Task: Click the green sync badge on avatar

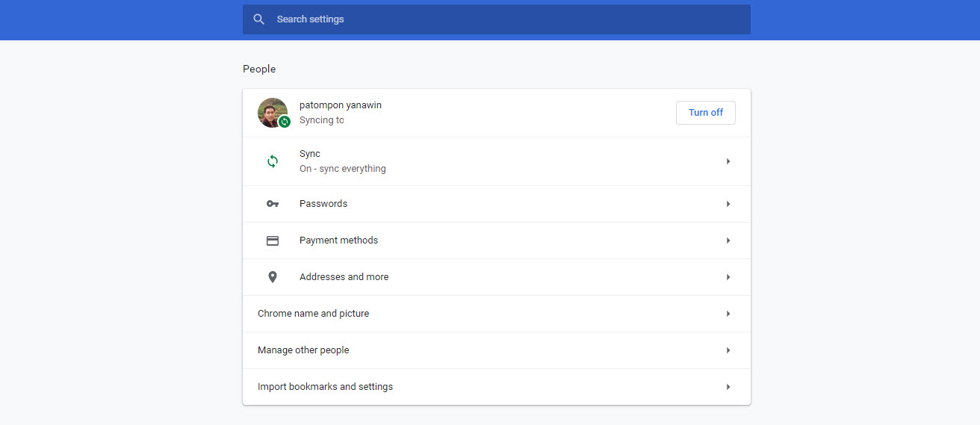Action: pyautogui.click(x=285, y=122)
